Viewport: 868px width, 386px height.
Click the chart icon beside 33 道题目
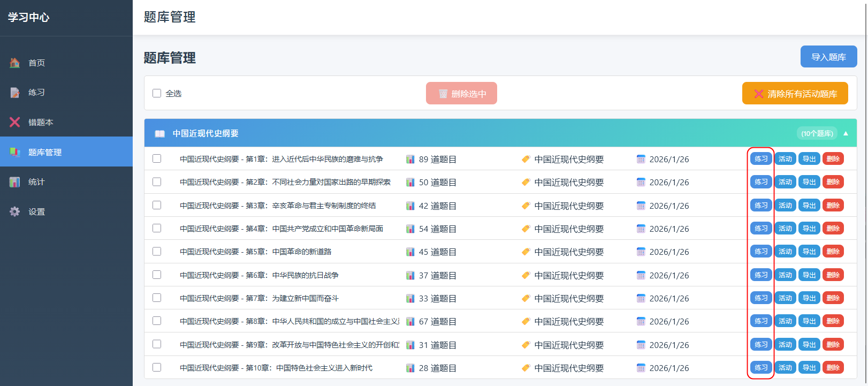(x=410, y=298)
